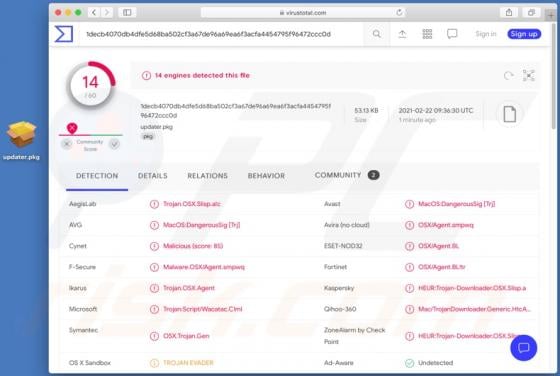
Task: Switch to the DETAILS tab
Action: coord(152,176)
